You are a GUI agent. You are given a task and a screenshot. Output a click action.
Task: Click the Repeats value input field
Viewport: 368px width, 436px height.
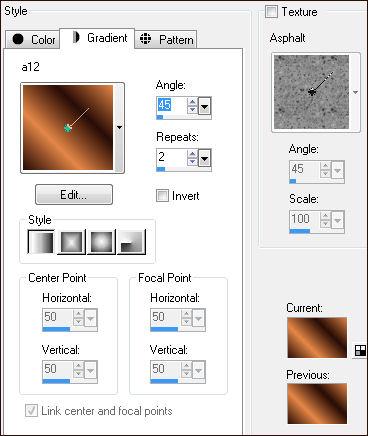[x=171, y=157]
